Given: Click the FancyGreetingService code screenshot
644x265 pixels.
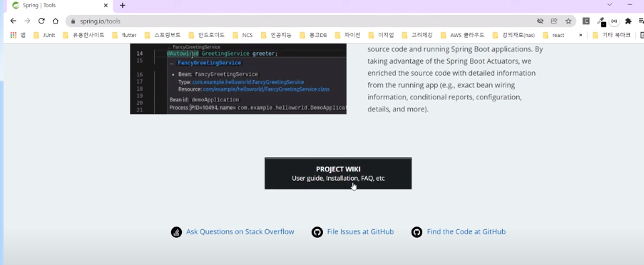Looking at the screenshot, I should tap(238, 79).
